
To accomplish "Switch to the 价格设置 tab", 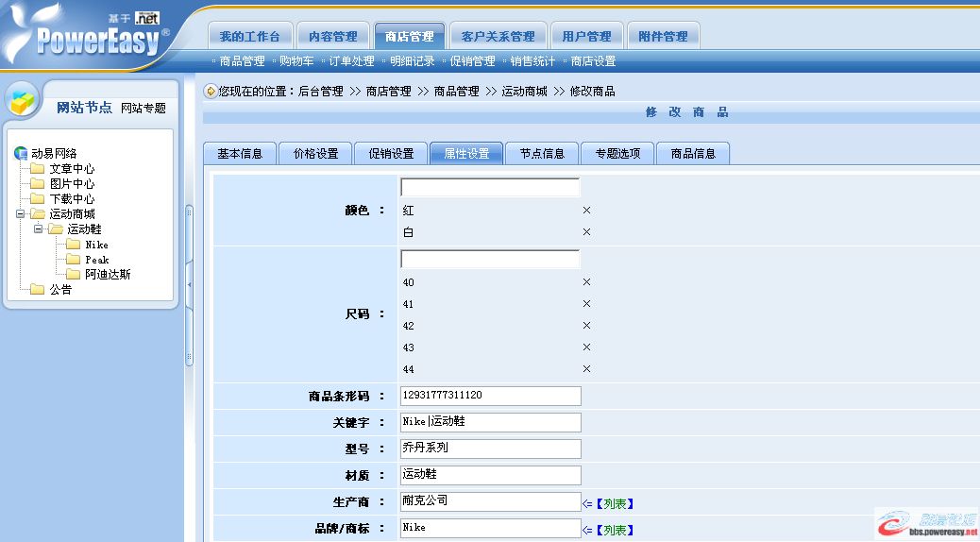I will tap(315, 154).
